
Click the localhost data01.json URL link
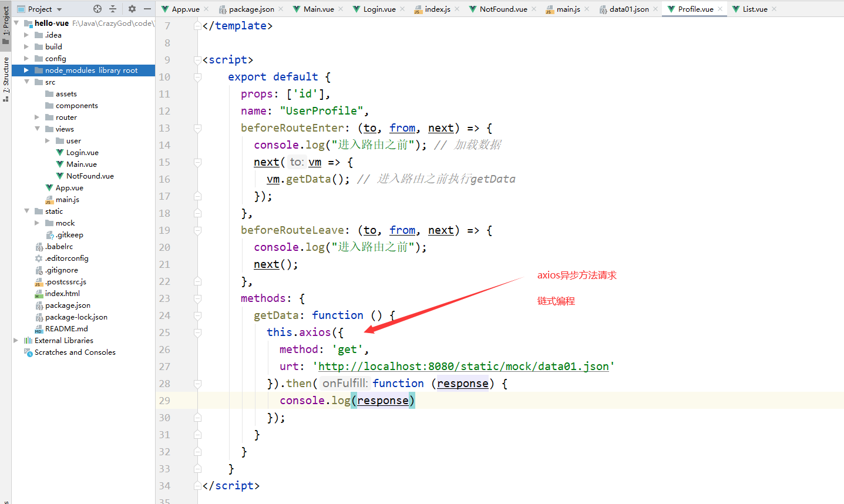(x=463, y=367)
